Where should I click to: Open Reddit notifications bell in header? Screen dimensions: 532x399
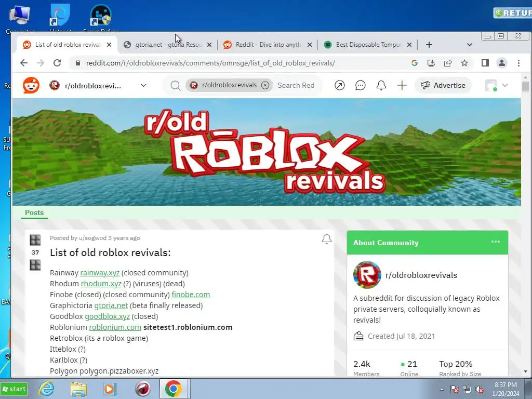tap(381, 85)
